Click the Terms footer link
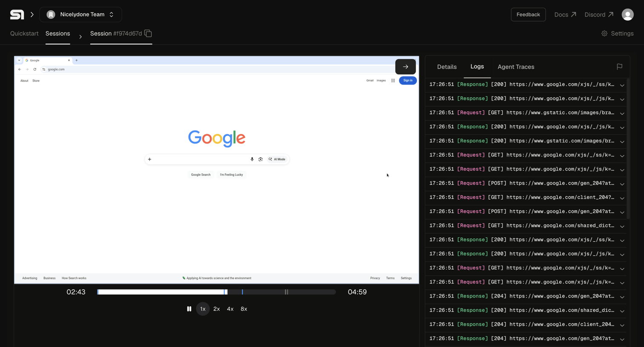This screenshot has height=347, width=644. pos(390,278)
